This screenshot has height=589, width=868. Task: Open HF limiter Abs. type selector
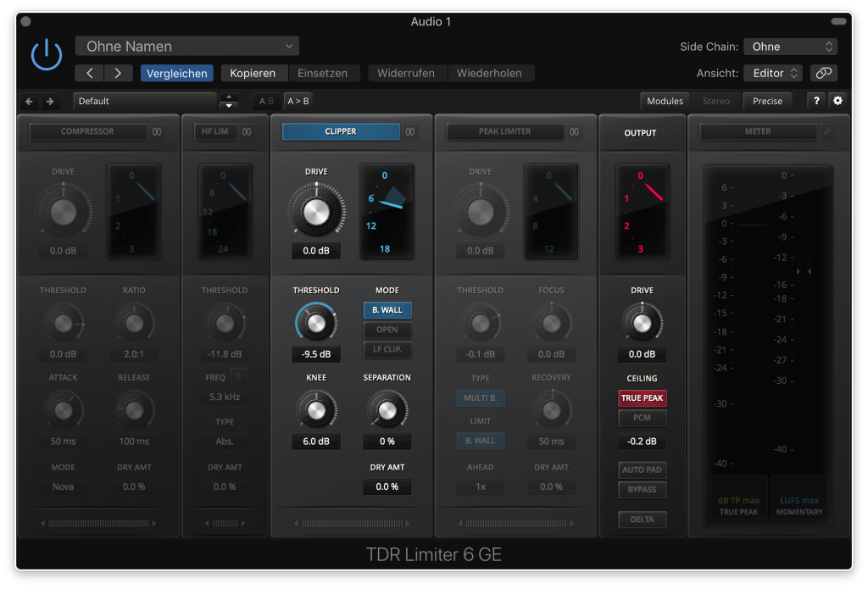pos(225,442)
